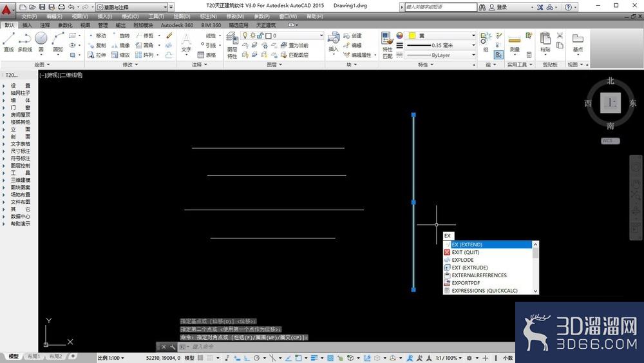Screen dimensions: 644x363
Task: Switch to the 布局1 layout tab
Action: coord(33,356)
